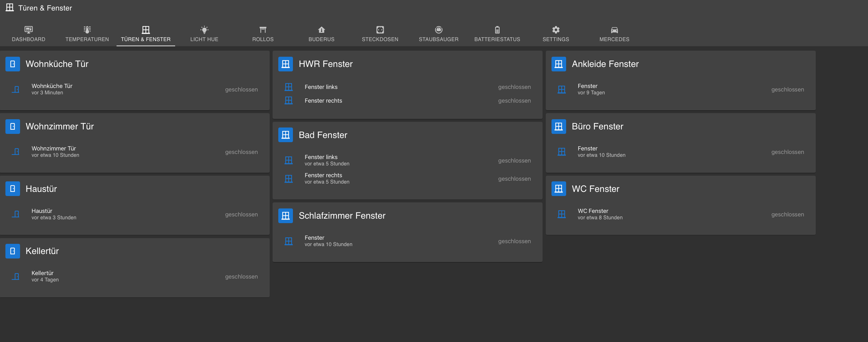Image resolution: width=868 pixels, height=342 pixels.
Task: Click door sensor icon in Wohnzimmer Tür row
Action: point(16,152)
